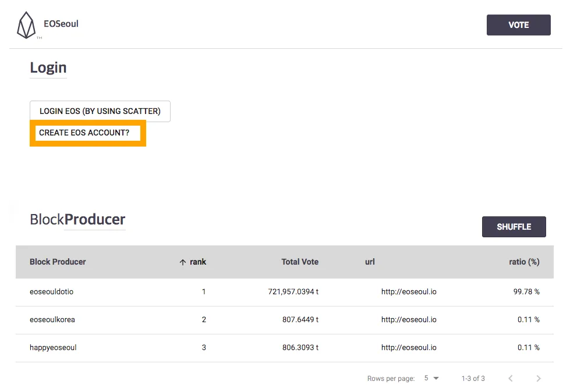Open the rows per page dropdown
570x392 pixels.
pyautogui.click(x=431, y=378)
